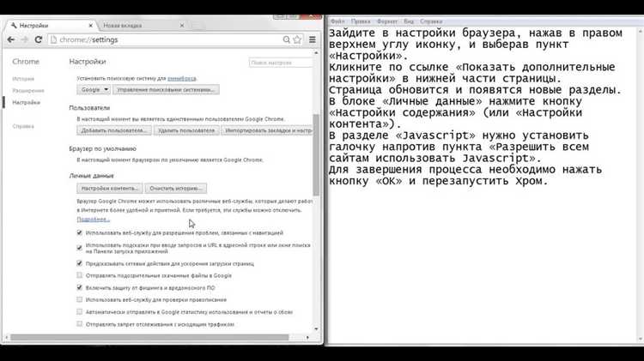The width and height of the screenshot is (644, 361).
Task: Open Справка in Chrome sidebar
Action: pos(23,126)
